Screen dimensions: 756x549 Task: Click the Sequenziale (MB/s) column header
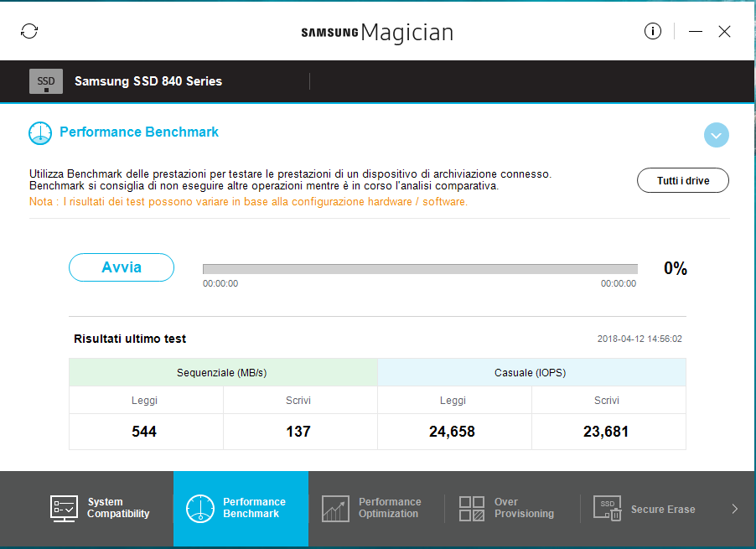coord(223,372)
